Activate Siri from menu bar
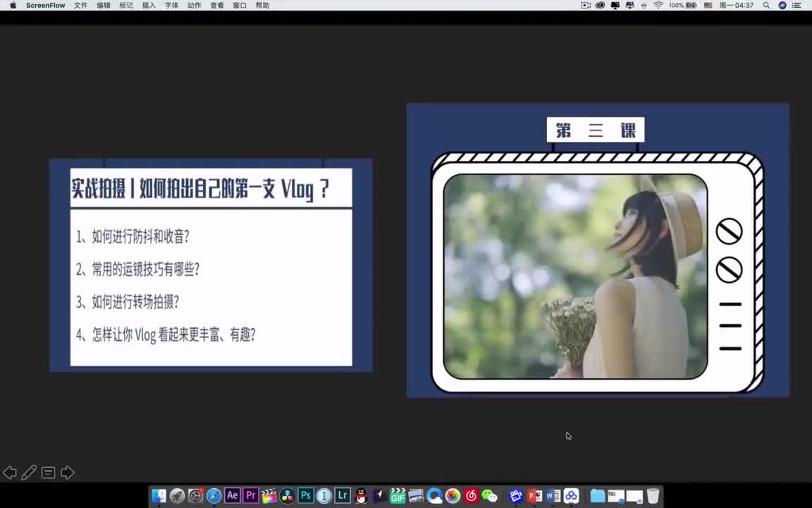This screenshot has width=812, height=508. coord(782,5)
